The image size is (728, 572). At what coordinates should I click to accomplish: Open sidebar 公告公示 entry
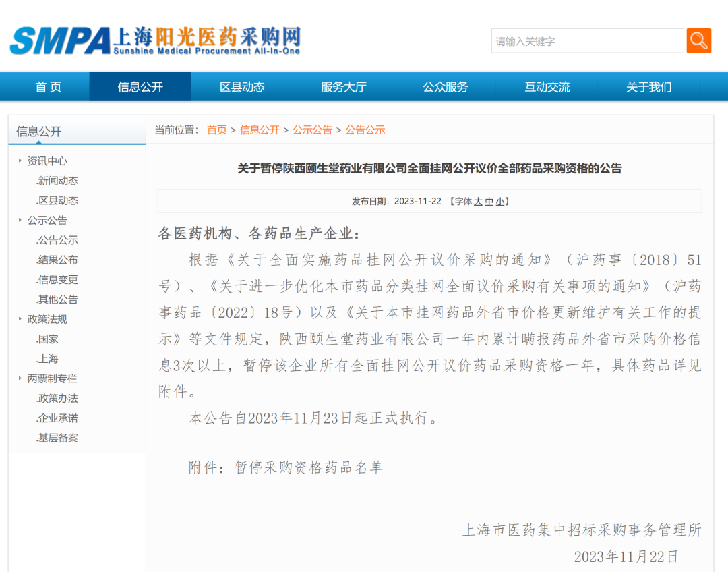click(57, 240)
